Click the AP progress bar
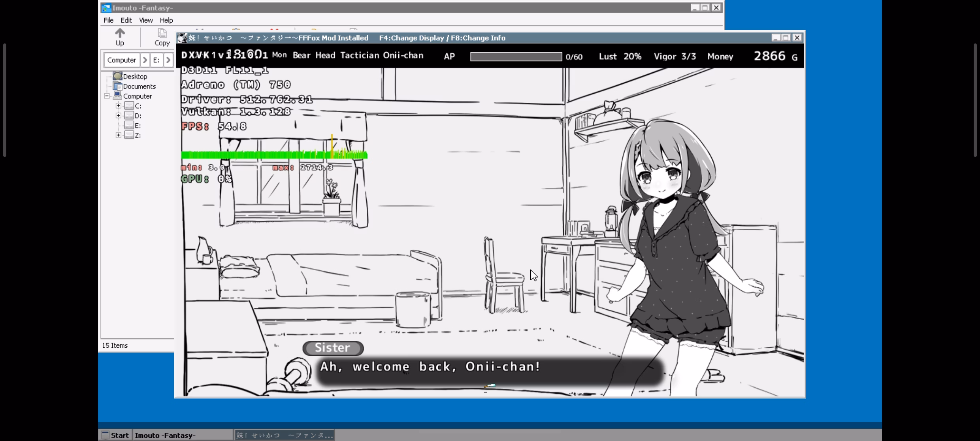 tap(516, 57)
